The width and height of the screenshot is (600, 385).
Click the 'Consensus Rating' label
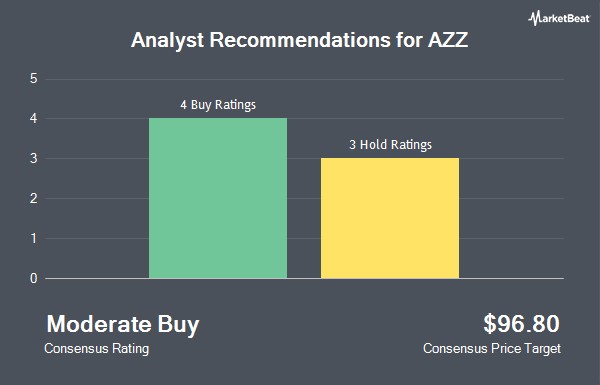click(x=96, y=349)
